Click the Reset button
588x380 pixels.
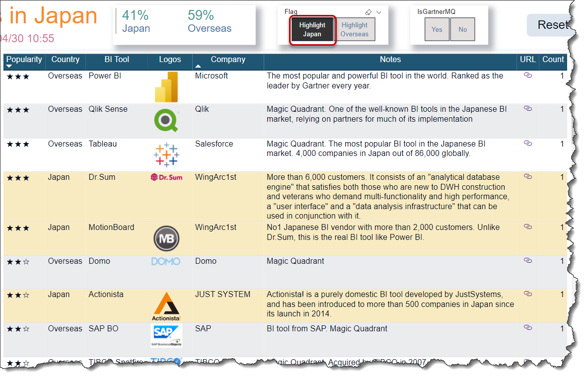tap(551, 25)
